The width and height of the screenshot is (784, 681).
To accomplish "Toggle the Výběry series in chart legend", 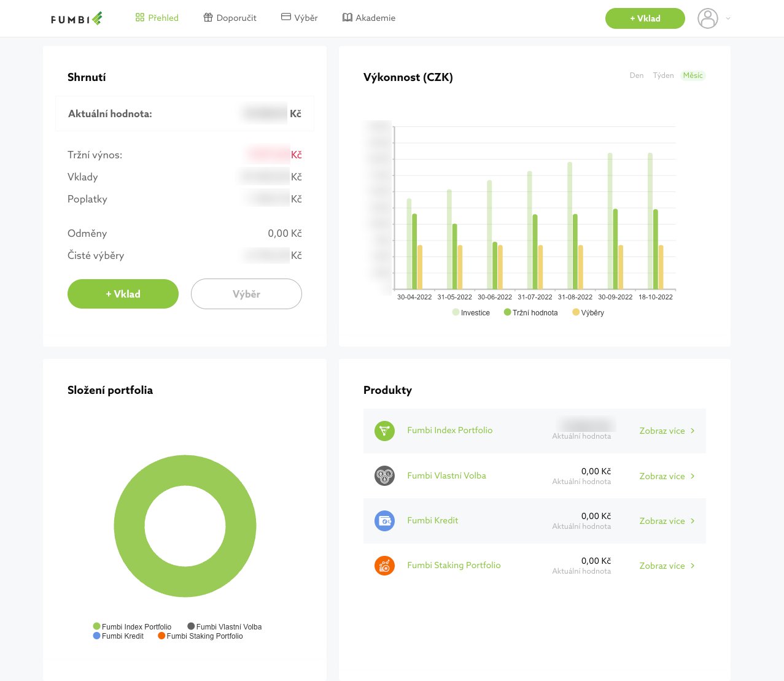I will coord(588,313).
